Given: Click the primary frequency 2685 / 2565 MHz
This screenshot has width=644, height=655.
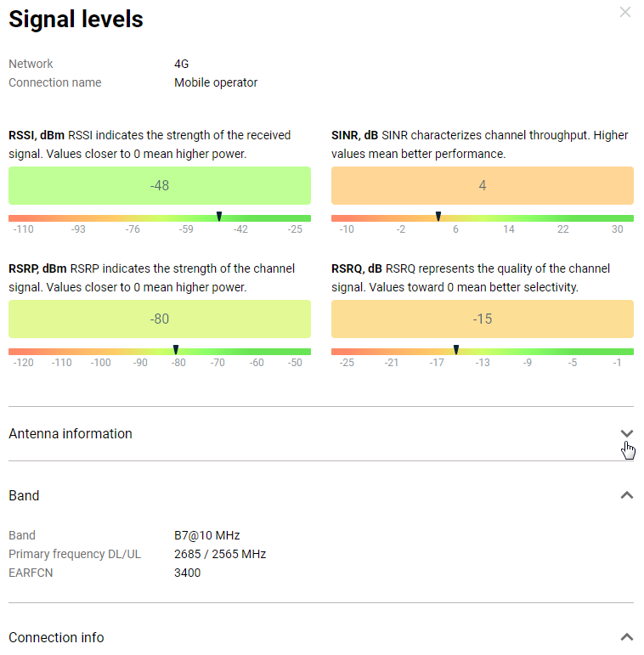Looking at the screenshot, I should click(220, 554).
